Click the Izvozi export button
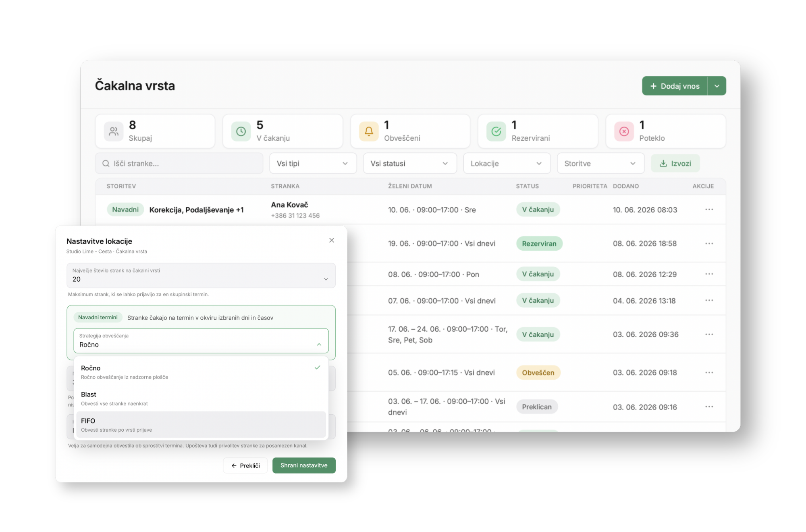806x532 pixels. (x=675, y=163)
